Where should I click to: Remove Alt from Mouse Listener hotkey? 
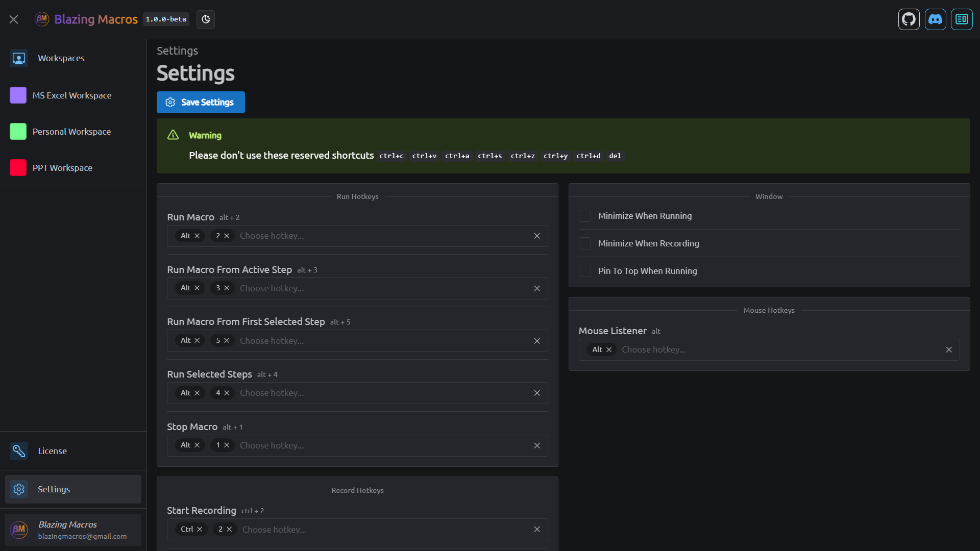609,349
